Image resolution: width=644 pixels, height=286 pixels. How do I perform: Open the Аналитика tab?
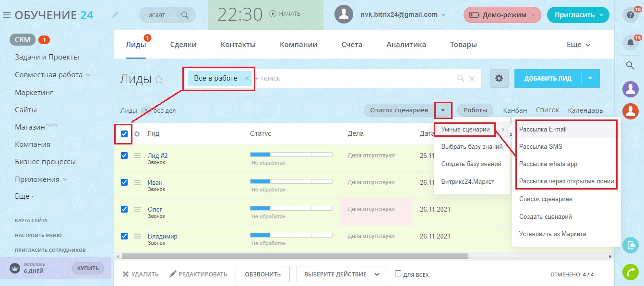tap(406, 45)
